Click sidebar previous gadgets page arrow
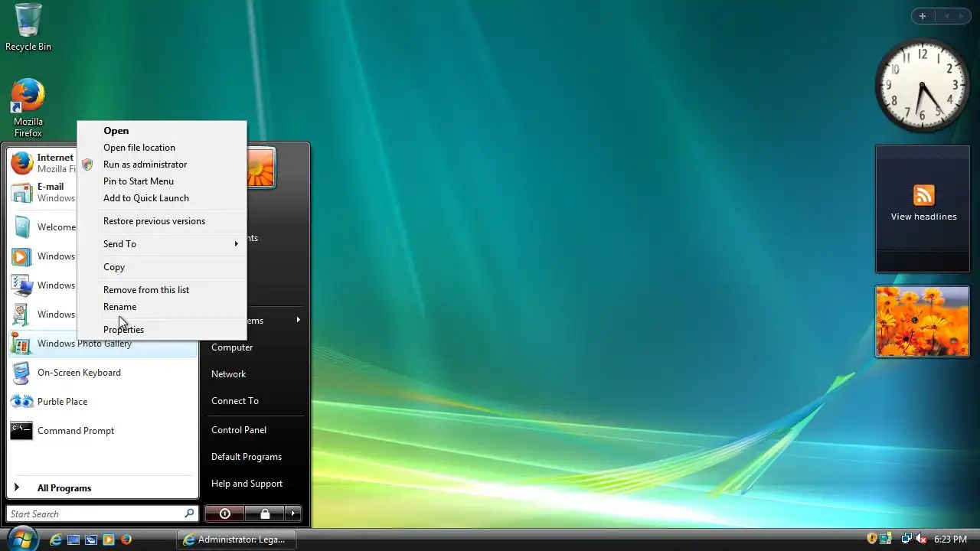The width and height of the screenshot is (980, 551). point(946,16)
